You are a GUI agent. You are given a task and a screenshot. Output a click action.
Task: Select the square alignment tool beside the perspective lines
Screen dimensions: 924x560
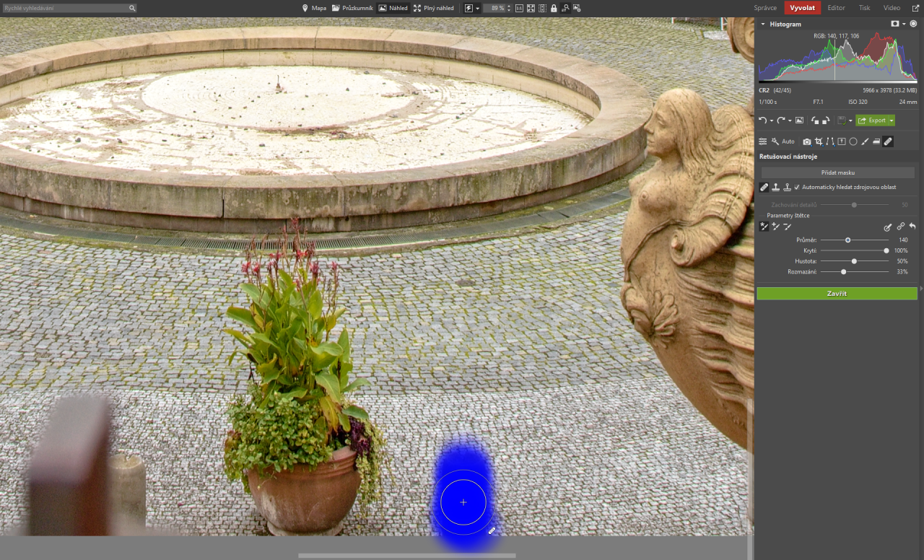point(842,141)
